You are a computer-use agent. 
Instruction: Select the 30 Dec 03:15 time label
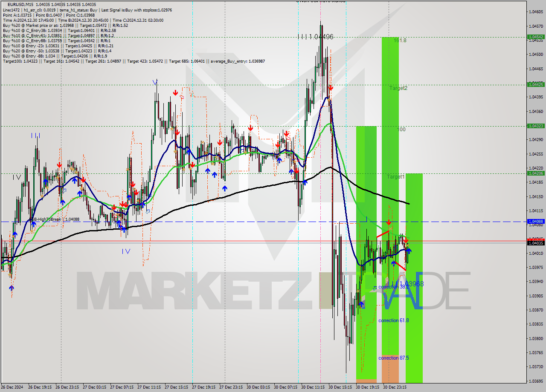(258, 387)
